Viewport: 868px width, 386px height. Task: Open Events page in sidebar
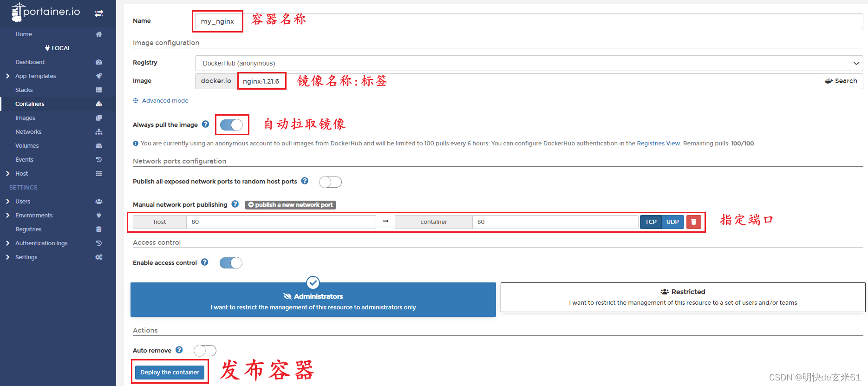point(24,159)
